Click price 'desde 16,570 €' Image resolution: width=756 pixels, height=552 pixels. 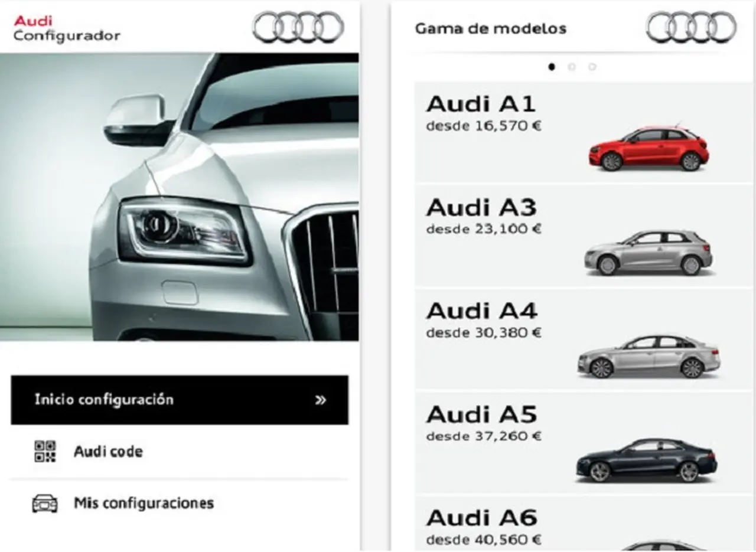click(484, 126)
